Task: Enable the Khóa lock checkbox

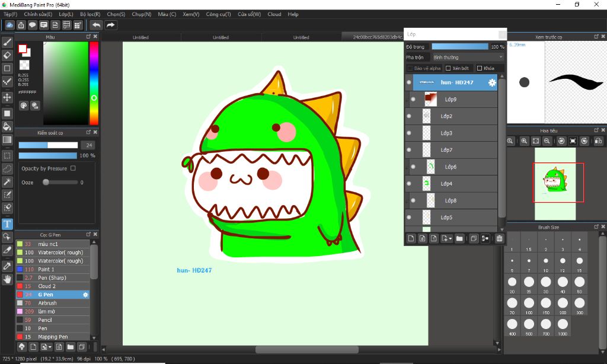Action: point(480,68)
